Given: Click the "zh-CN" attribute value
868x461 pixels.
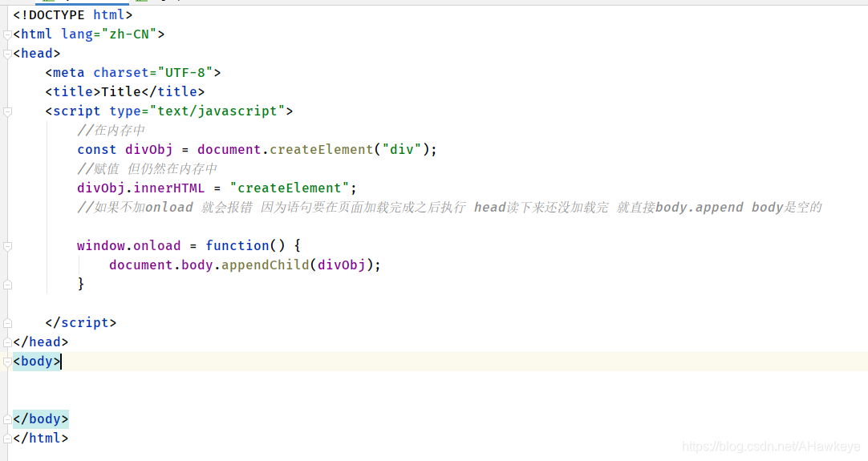Looking at the screenshot, I should coord(129,34).
